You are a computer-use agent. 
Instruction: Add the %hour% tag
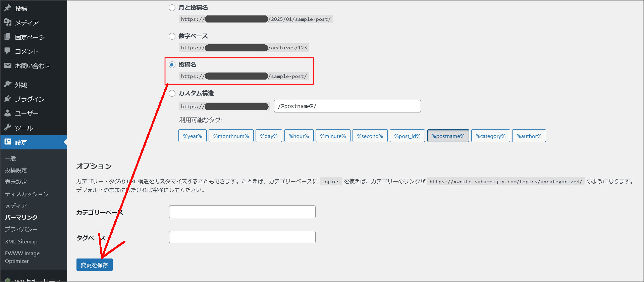click(x=299, y=136)
